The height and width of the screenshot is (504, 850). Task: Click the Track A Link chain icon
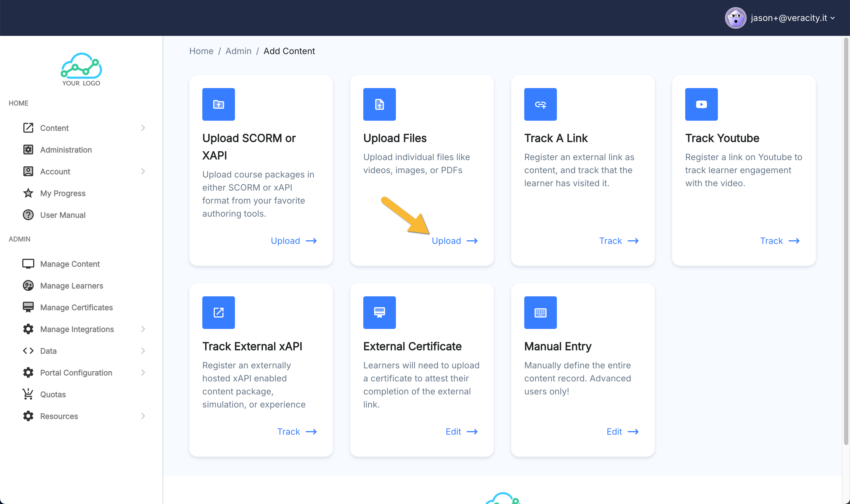540,104
